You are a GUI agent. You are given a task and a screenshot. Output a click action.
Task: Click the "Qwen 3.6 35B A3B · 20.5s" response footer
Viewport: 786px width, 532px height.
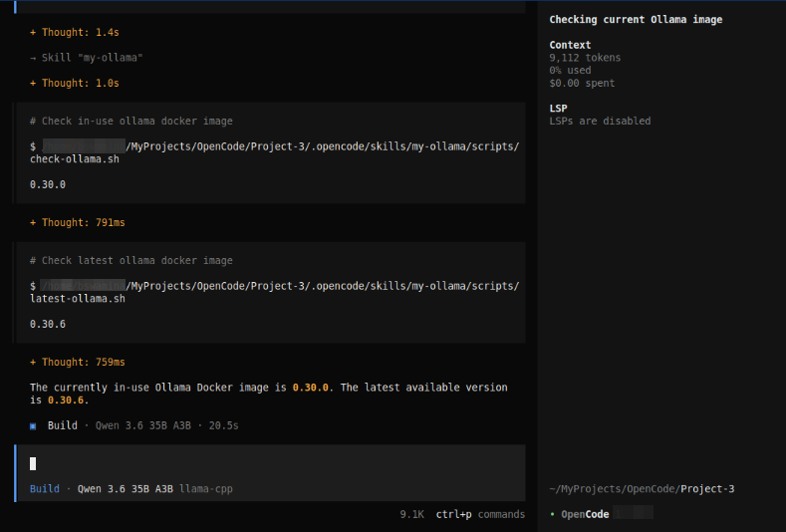point(167,425)
